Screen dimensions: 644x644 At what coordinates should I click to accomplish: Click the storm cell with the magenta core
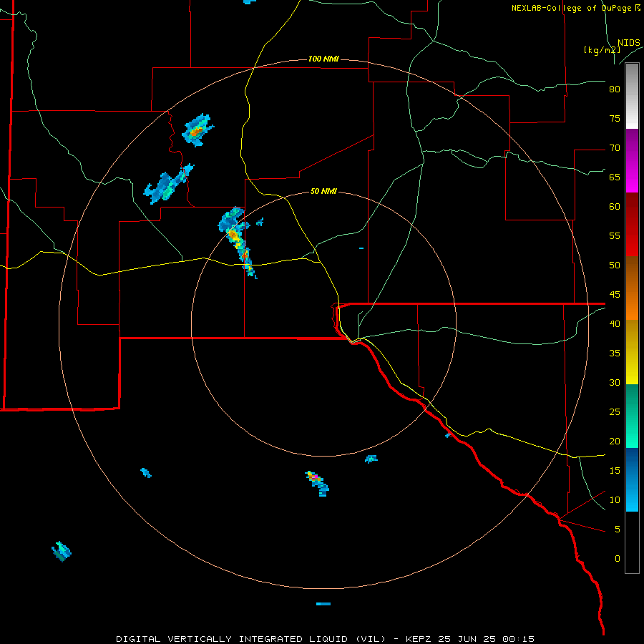click(317, 483)
